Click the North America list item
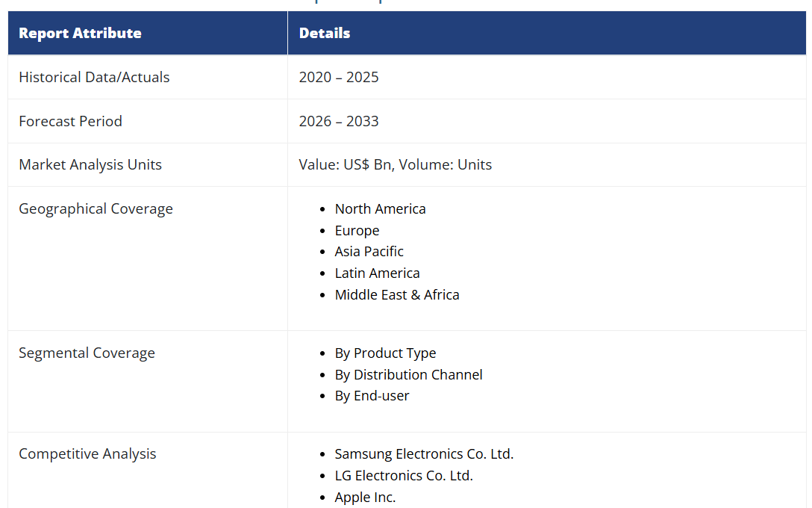 pyautogui.click(x=380, y=208)
